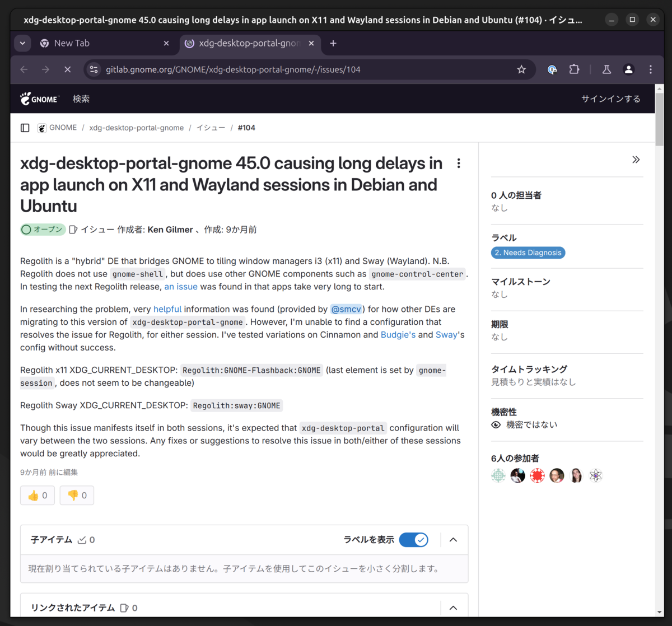
Task: Open @smcv user mention
Action: [x=346, y=309]
